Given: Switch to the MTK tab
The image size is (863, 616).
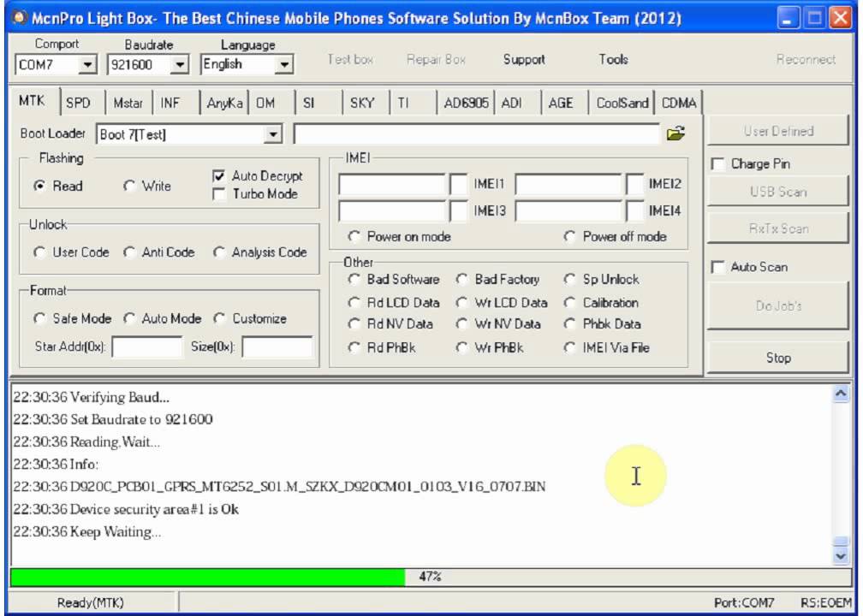Looking at the screenshot, I should click(x=33, y=101).
